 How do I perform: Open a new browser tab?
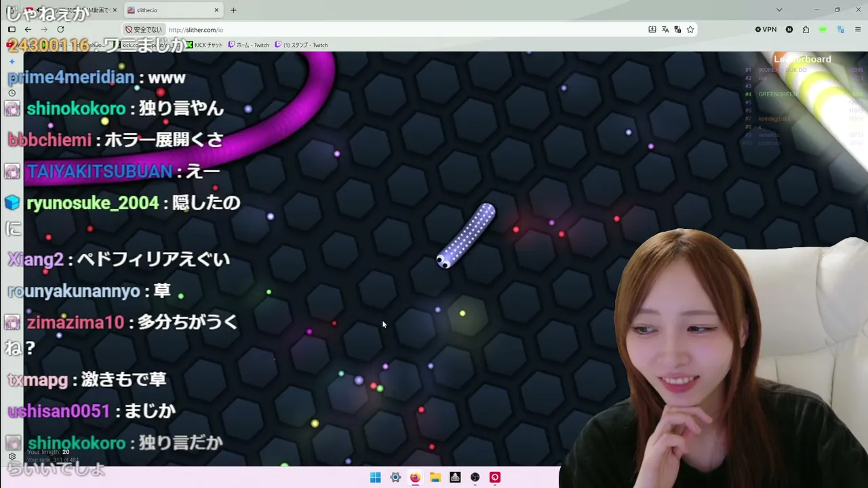coord(233,10)
